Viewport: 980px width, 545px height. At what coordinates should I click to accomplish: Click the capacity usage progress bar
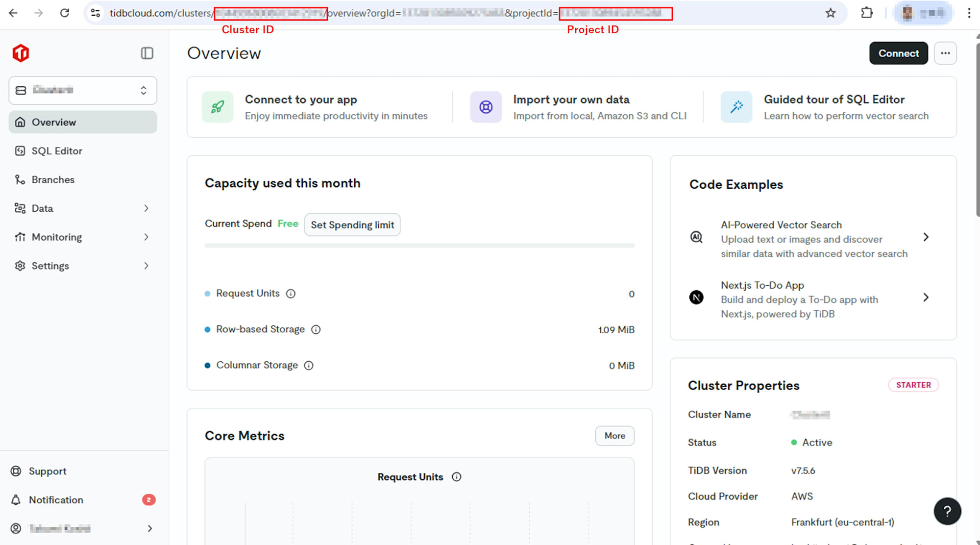click(x=419, y=246)
